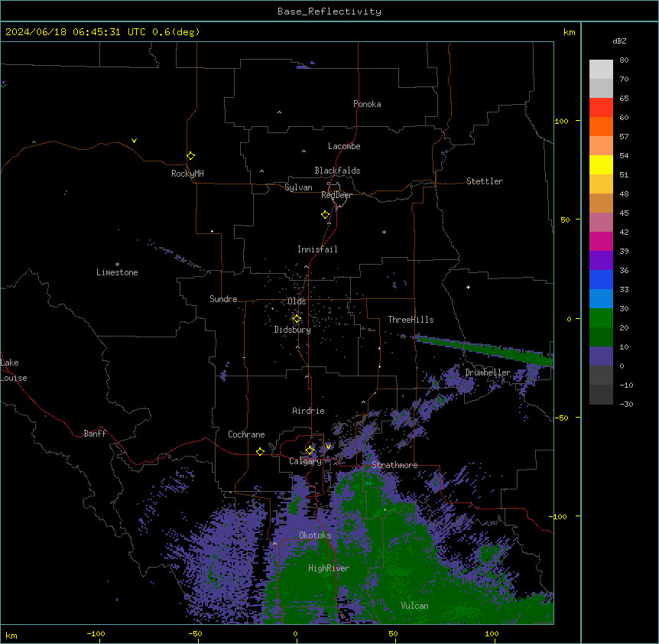Click the HighRiver town label
The width and height of the screenshot is (659, 644).
pos(329,568)
